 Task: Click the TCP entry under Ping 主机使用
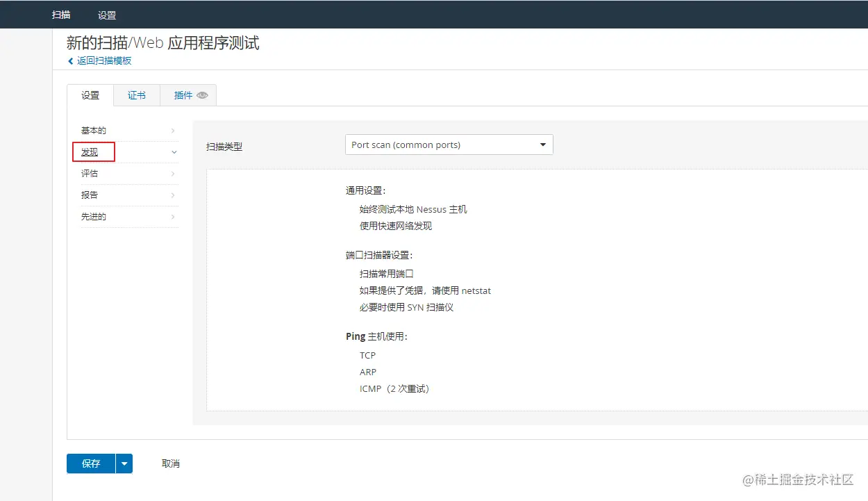(x=367, y=355)
